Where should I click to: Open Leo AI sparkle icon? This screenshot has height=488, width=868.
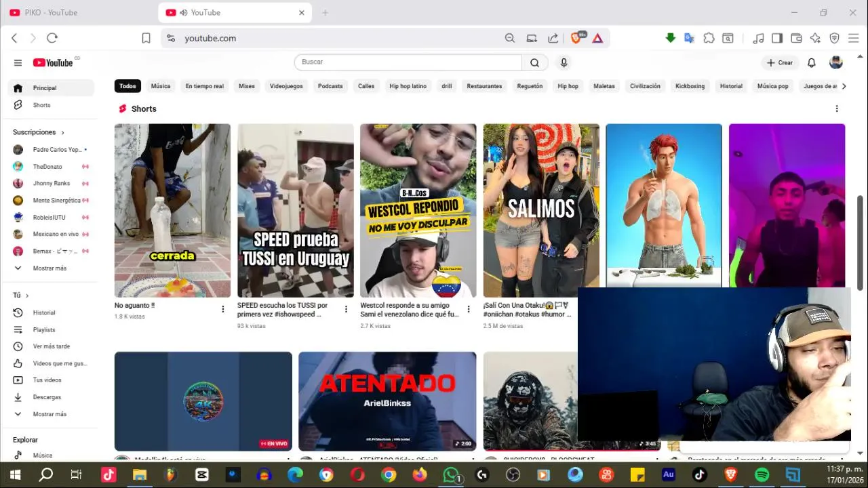tap(815, 38)
